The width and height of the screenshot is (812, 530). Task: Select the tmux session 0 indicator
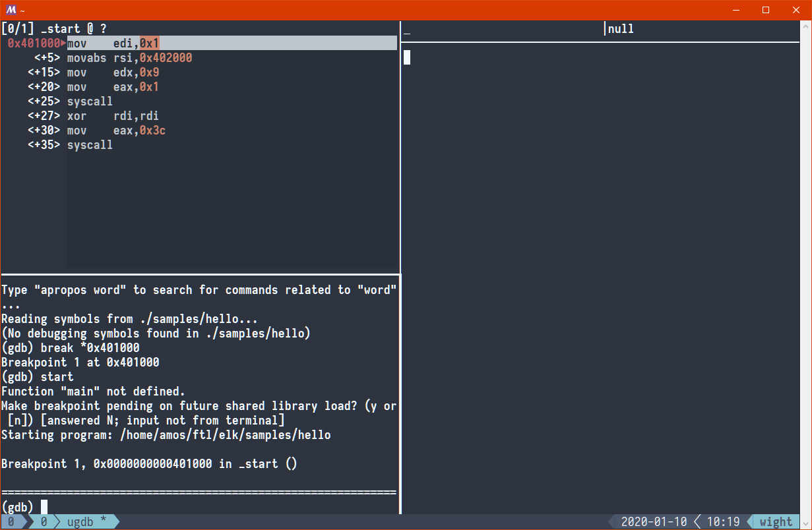[x=11, y=522]
